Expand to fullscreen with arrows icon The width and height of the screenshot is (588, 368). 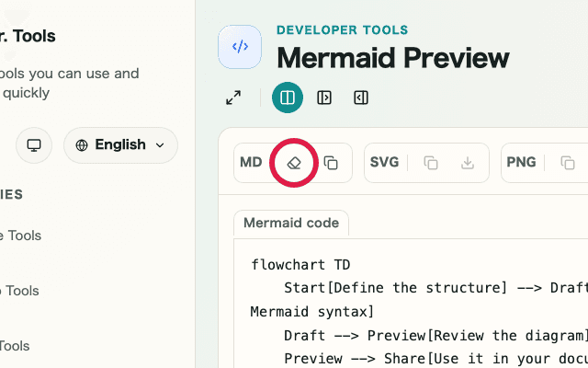click(x=233, y=98)
